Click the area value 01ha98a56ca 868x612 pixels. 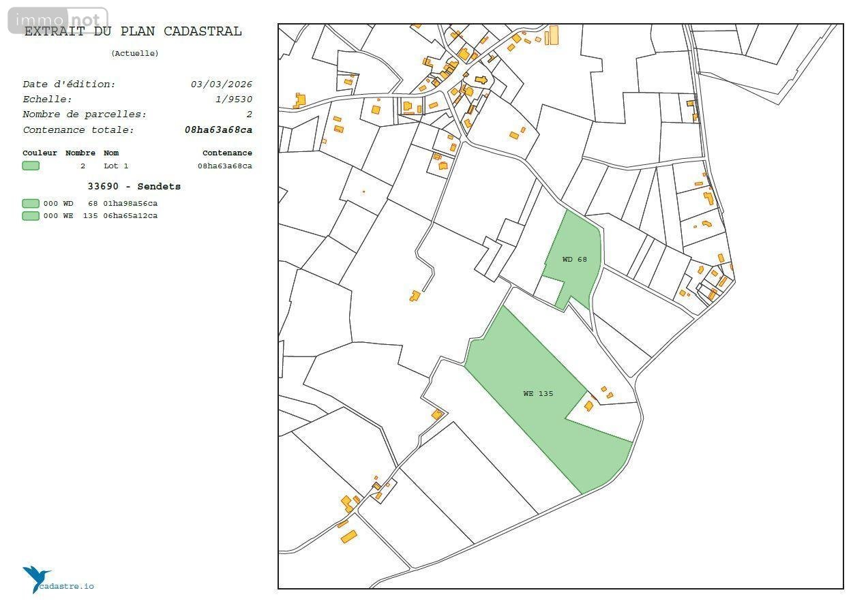pyautogui.click(x=130, y=203)
